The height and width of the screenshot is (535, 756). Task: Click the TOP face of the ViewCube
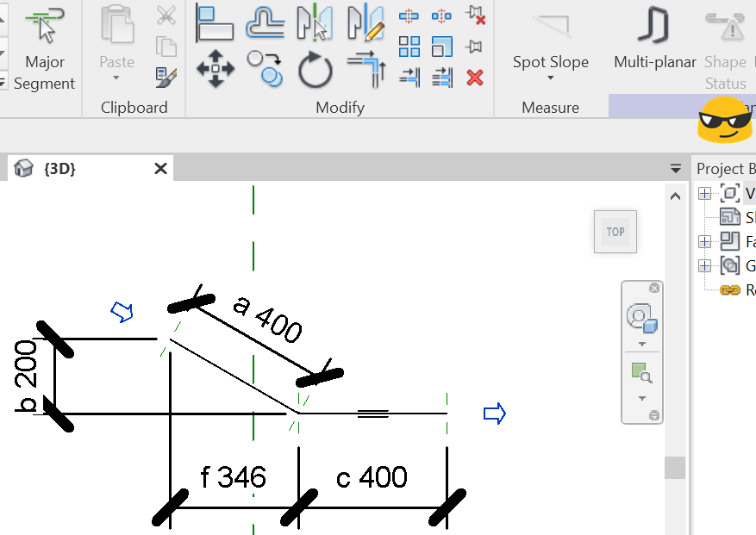(x=615, y=231)
